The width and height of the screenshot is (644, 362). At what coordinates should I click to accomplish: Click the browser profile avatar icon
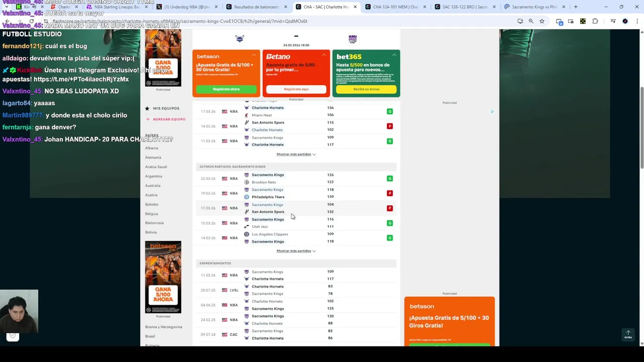625,21
